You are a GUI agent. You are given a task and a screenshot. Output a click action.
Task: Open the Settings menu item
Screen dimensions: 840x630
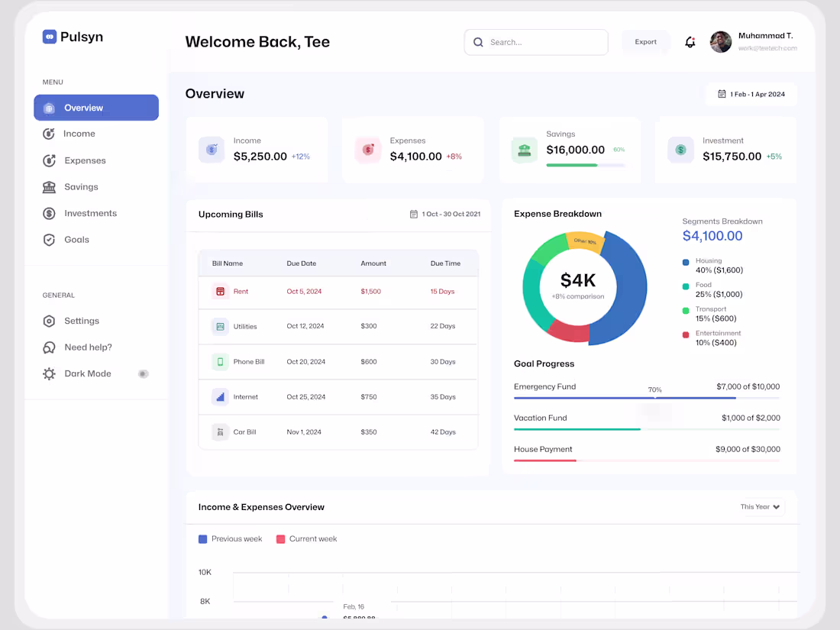(x=81, y=321)
